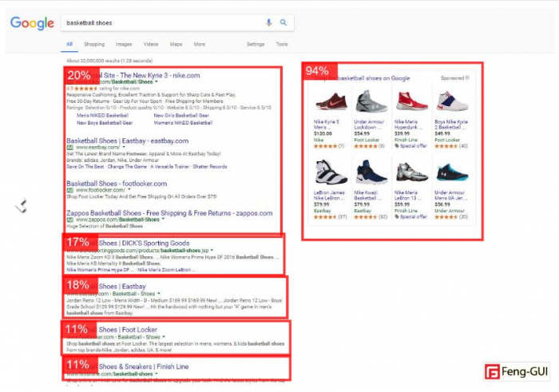559x392 pixels.
Task: Click the Sponsored info icon
Action: [467, 77]
